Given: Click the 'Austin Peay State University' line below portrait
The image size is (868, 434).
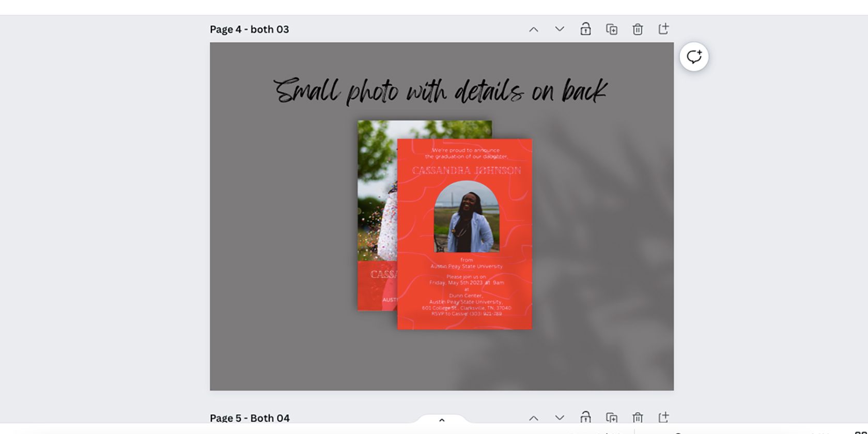Looking at the screenshot, I should (467, 267).
